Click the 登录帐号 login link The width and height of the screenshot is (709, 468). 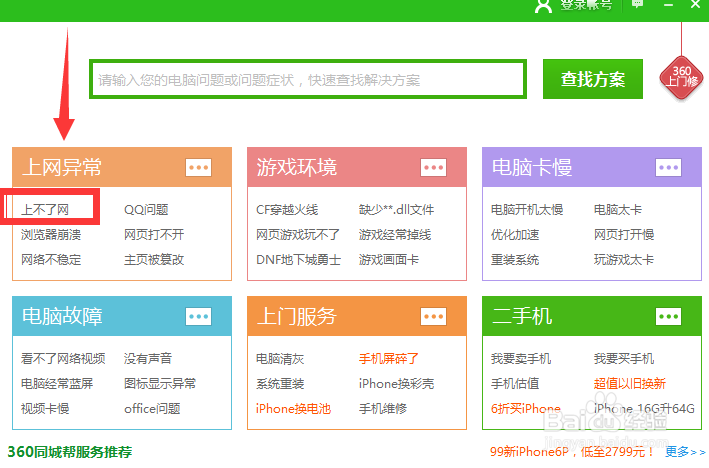(x=586, y=5)
